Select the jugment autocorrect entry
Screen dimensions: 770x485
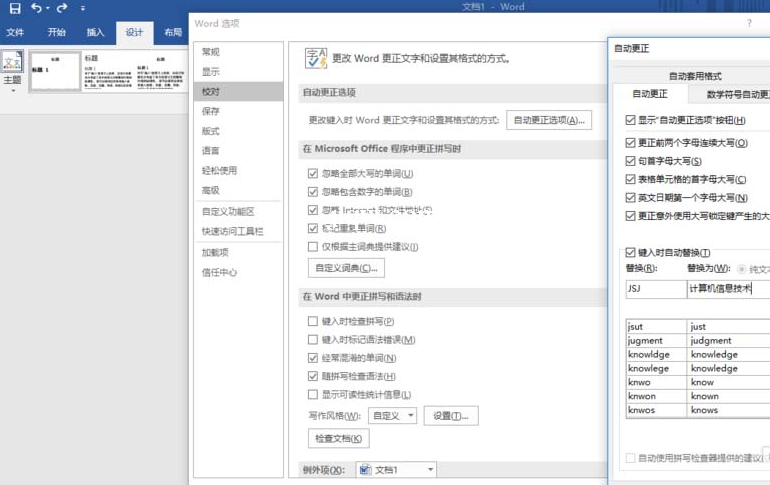[698, 340]
